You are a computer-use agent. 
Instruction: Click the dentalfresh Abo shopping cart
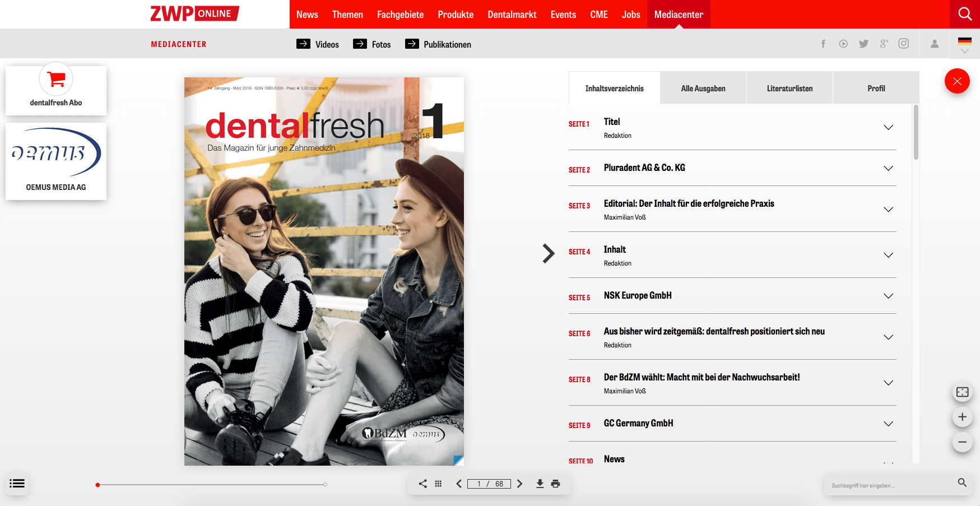56,79
